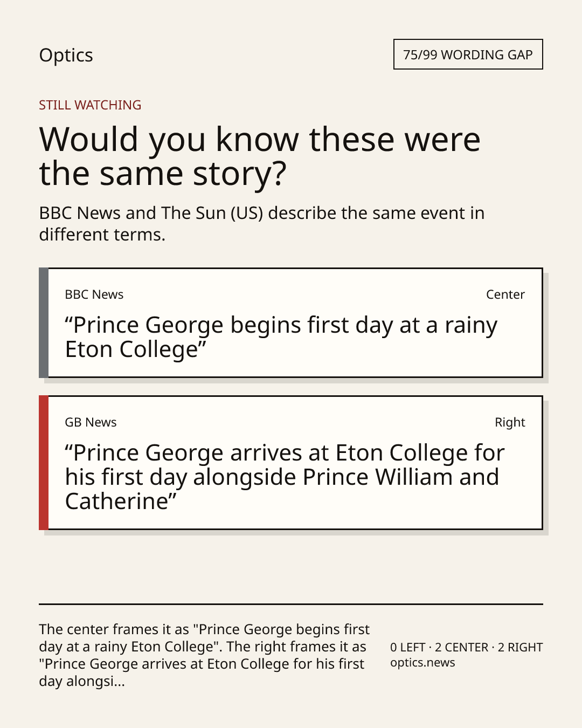This screenshot has width=582, height=728.
Task: Click the red bar on GB News card
Action: click(x=44, y=463)
